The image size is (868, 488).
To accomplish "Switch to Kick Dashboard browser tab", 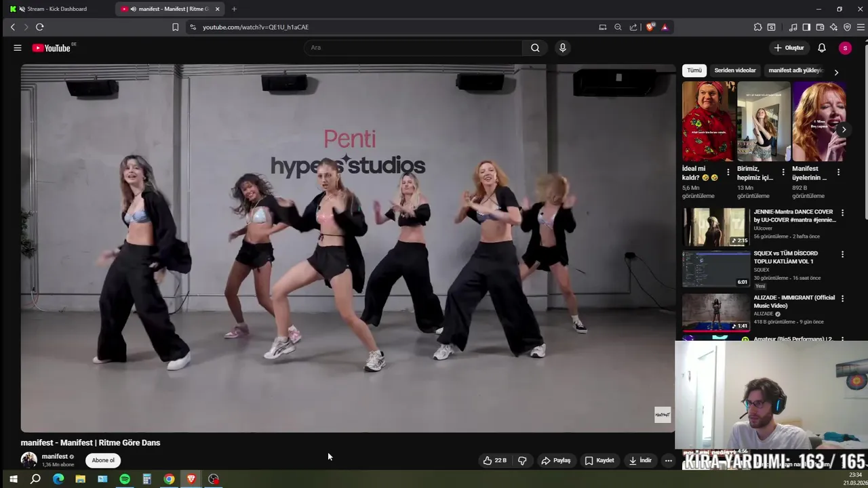I will pyautogui.click(x=57, y=9).
